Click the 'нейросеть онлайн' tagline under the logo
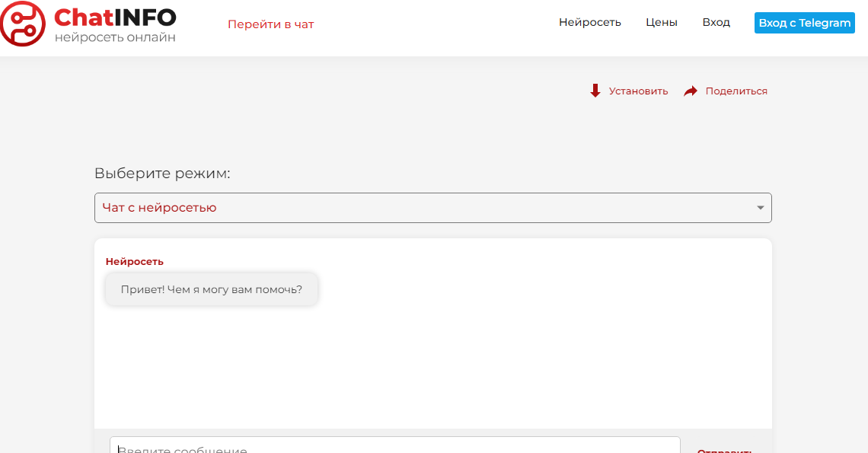Screen dimensions: 868x453 tap(115, 37)
